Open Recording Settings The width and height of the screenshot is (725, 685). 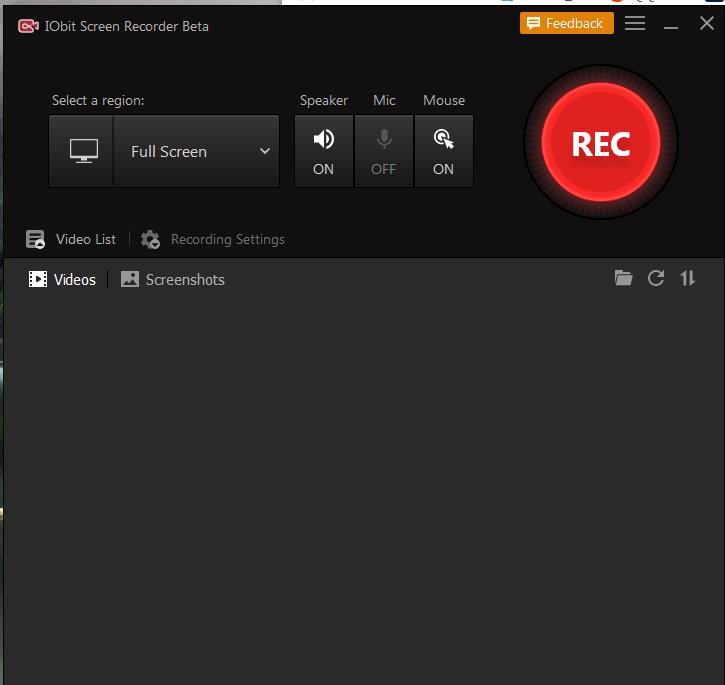[213, 239]
